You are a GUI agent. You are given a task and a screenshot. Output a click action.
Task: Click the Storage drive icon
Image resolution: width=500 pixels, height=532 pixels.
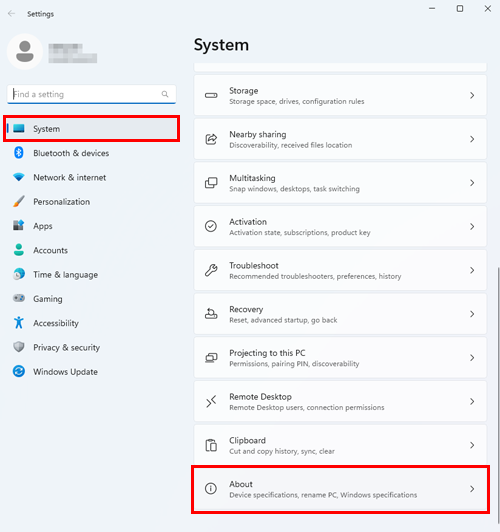pyautogui.click(x=211, y=95)
